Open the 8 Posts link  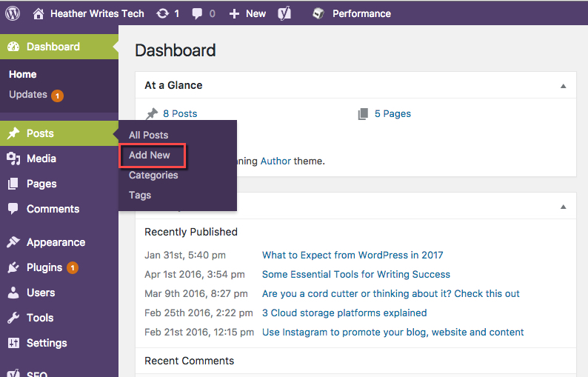(180, 113)
